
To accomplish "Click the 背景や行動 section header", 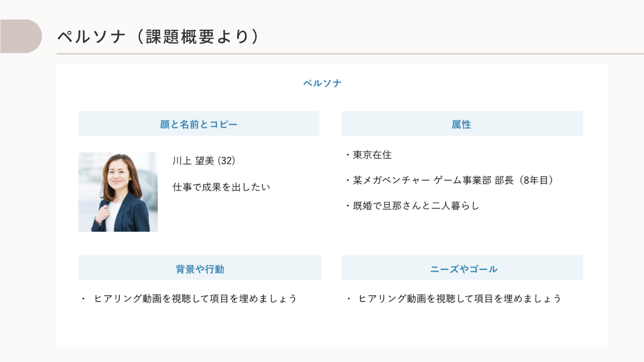I will click(200, 269).
